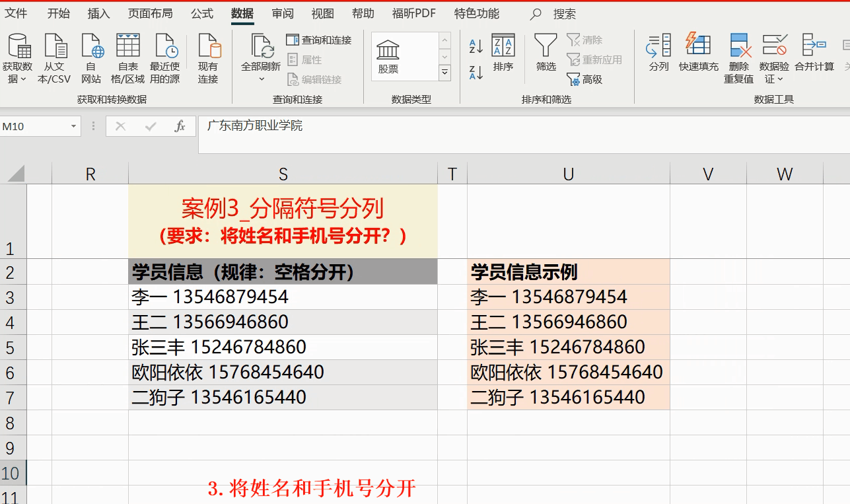Click 删除重复值 (Remove Duplicates)
The image size is (850, 504).
(x=739, y=58)
